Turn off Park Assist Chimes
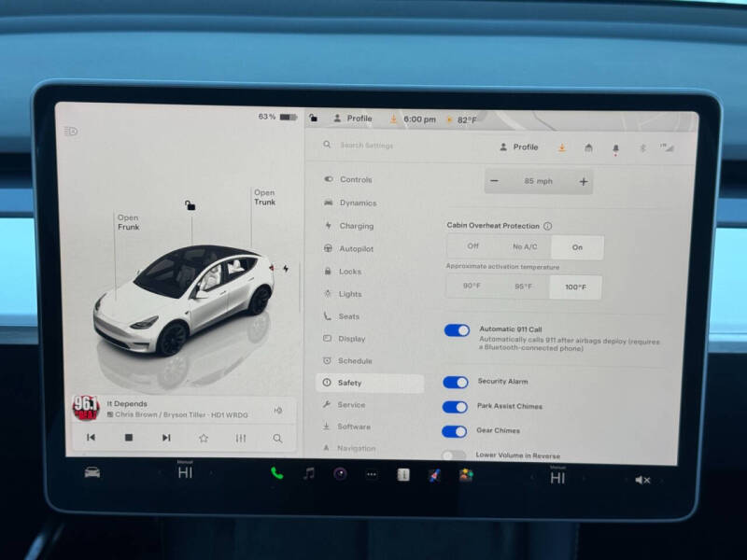The height and width of the screenshot is (560, 747). pyautogui.click(x=457, y=406)
